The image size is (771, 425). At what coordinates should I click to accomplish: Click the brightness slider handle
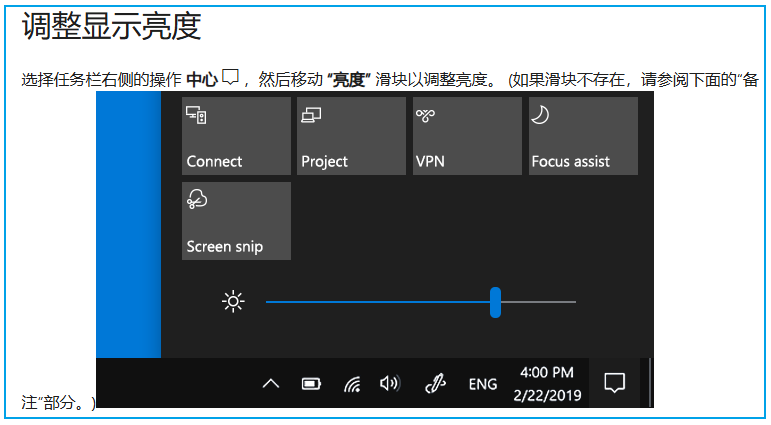pyautogui.click(x=495, y=302)
